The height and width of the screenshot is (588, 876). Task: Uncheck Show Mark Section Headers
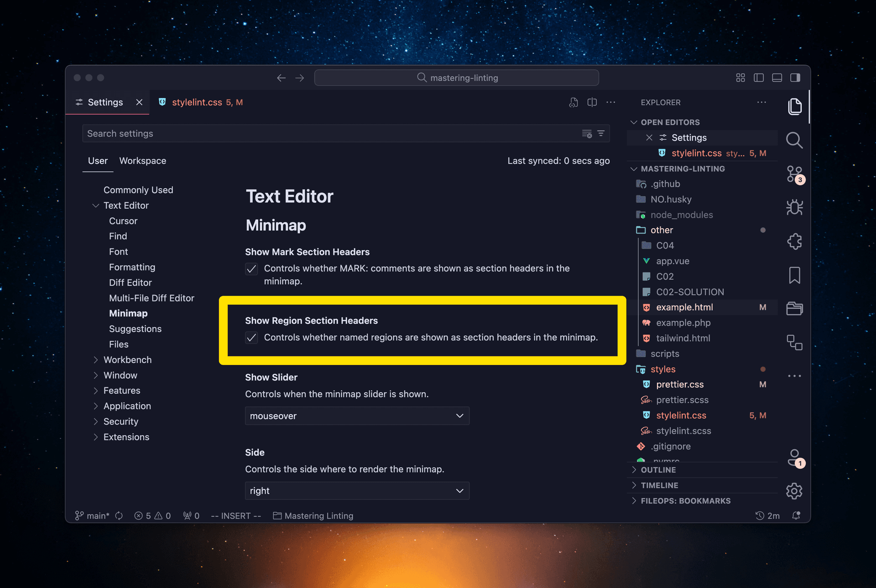coord(251,269)
